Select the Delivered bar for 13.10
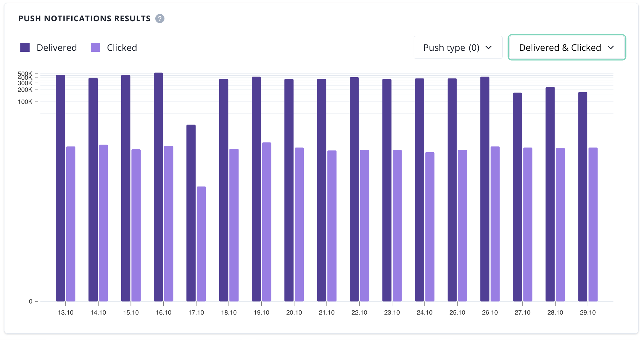Screen dimensions: 644x340 60,188
